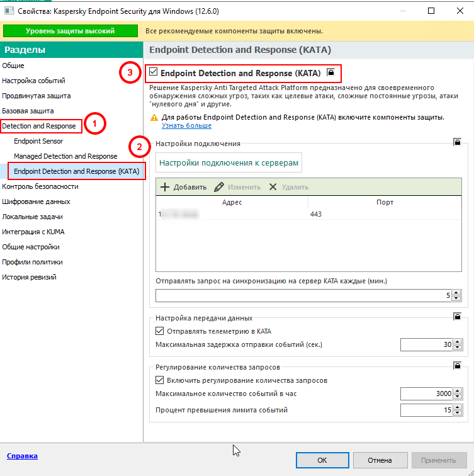Open Интеграция с KUMA section
This screenshot has width=474, height=476.
coord(33,232)
